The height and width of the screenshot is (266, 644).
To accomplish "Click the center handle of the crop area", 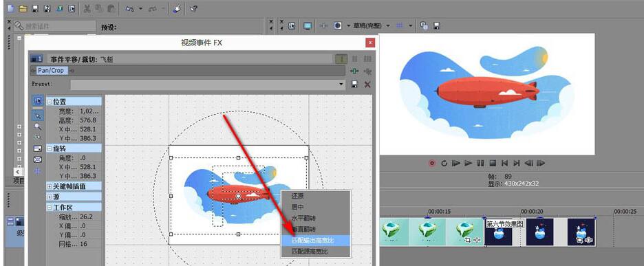I will click(x=239, y=196).
